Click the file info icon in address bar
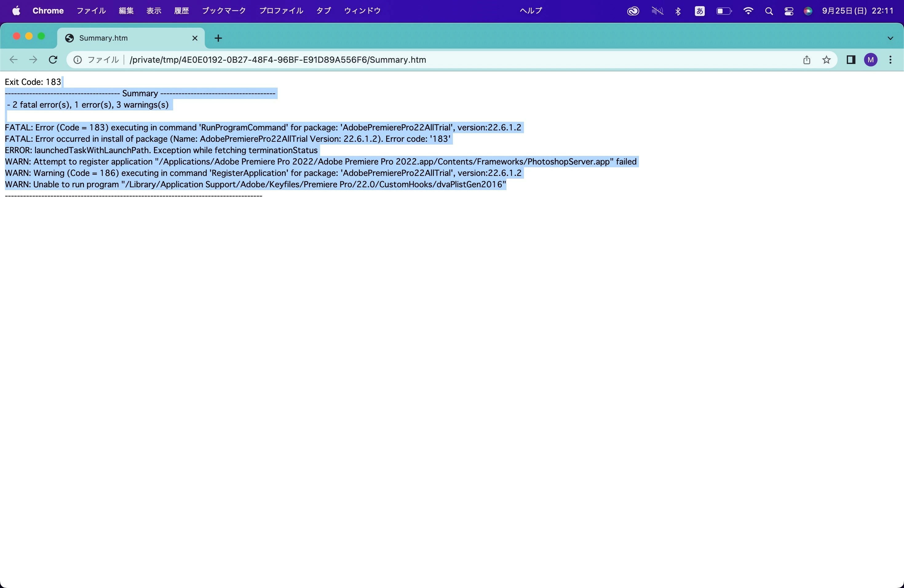Screen dimensions: 904x588 click(x=77, y=60)
